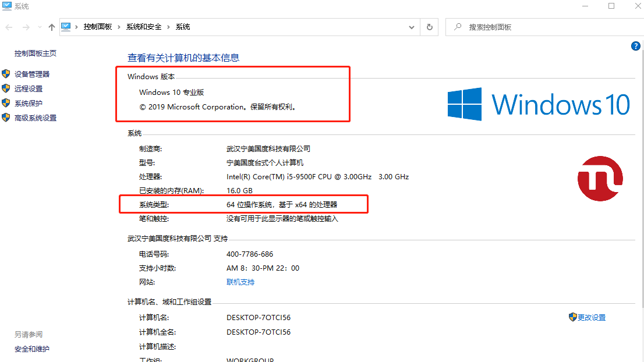The image size is (644, 362).
Task: Select model value 宁美国度台式个人计算机
Action: click(x=265, y=163)
